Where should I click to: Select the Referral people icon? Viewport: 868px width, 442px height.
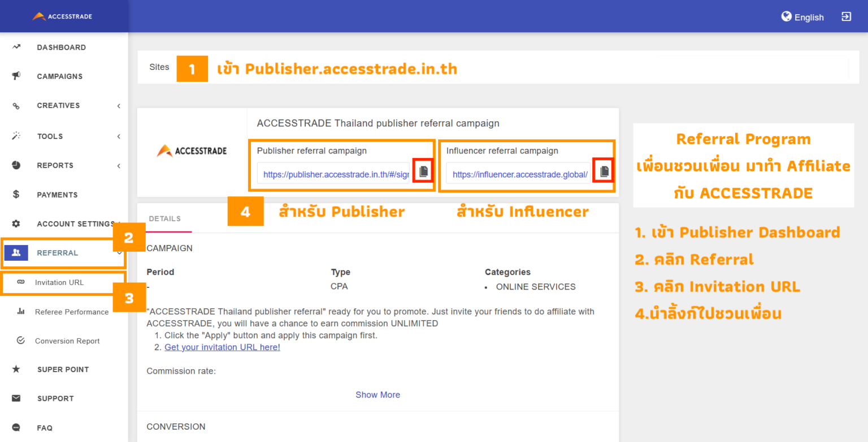pos(15,252)
